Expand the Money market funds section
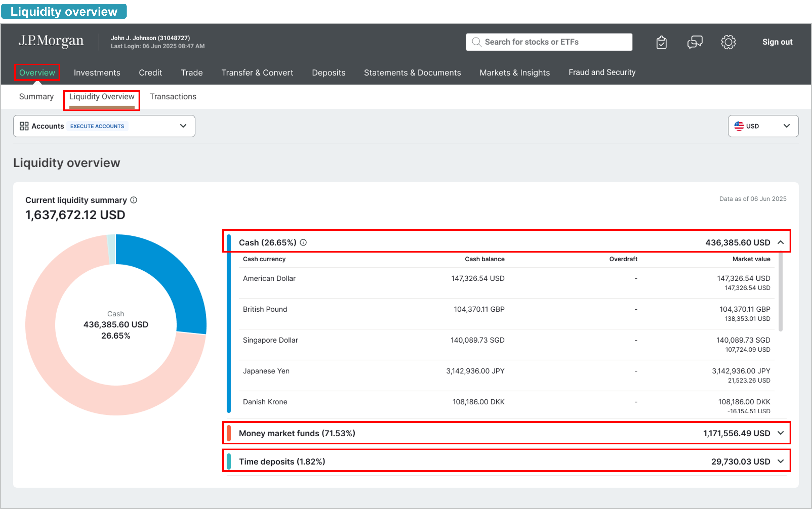 pyautogui.click(x=781, y=433)
